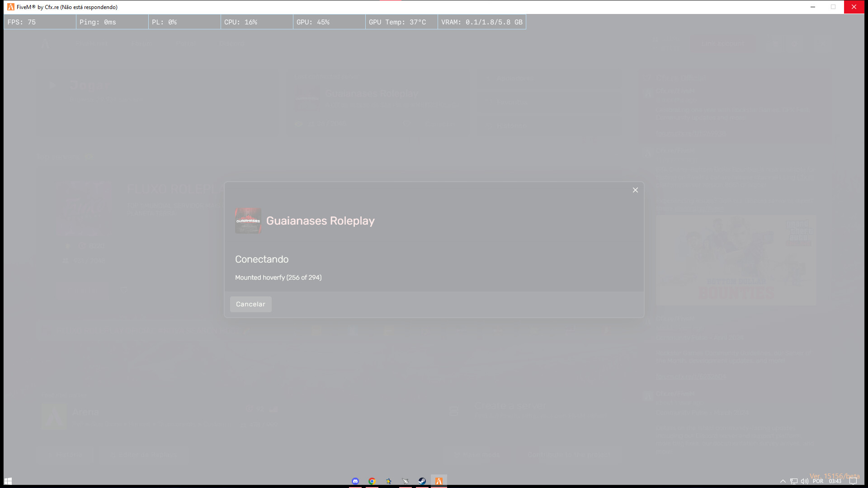
Task: Open the Windows notification center
Action: (853, 481)
